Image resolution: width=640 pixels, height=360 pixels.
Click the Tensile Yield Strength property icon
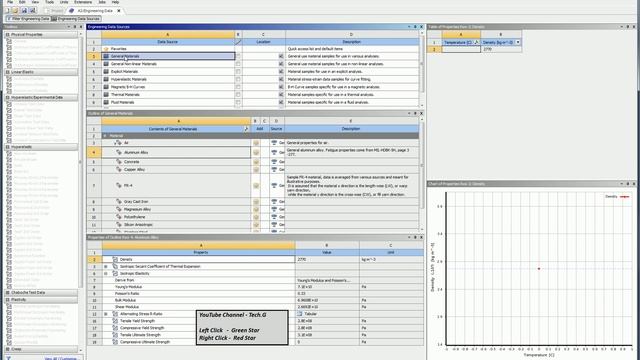point(115,321)
